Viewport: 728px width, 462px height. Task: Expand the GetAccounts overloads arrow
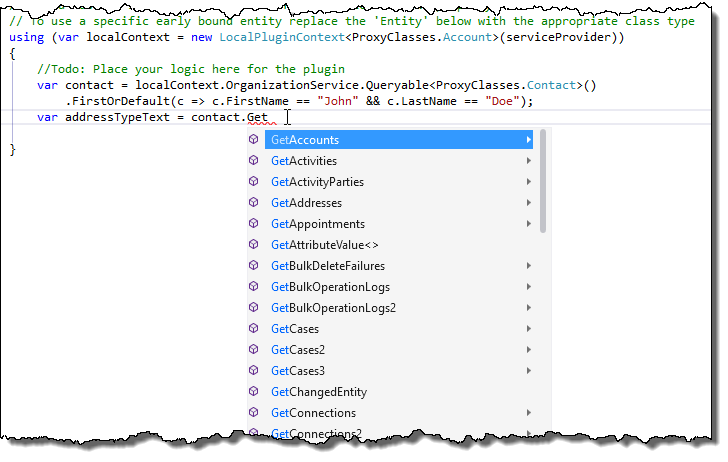coord(528,140)
